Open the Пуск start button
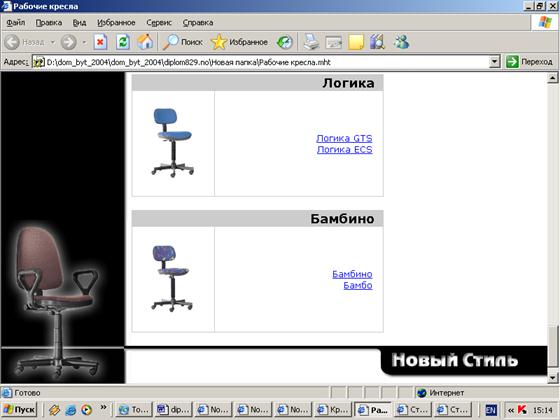This screenshot has width=560, height=420. [20, 409]
